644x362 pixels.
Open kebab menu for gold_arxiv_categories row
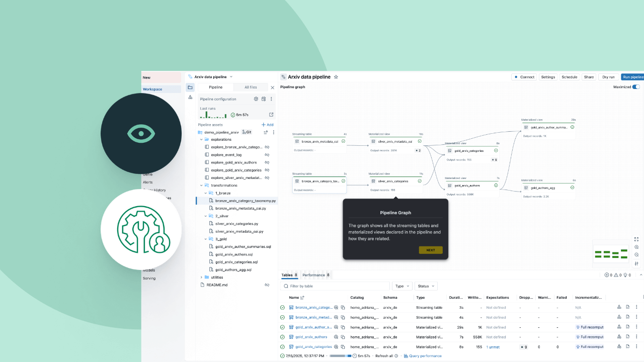[636, 347]
